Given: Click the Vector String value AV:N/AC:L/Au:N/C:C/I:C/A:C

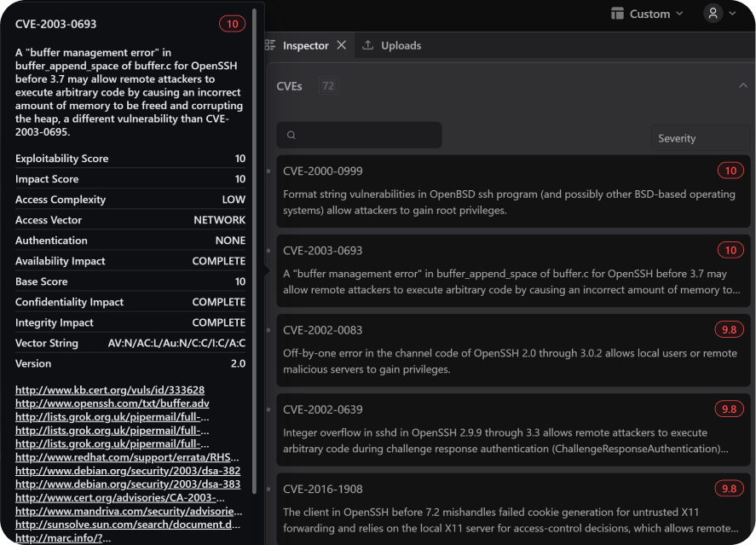Looking at the screenshot, I should coord(176,343).
